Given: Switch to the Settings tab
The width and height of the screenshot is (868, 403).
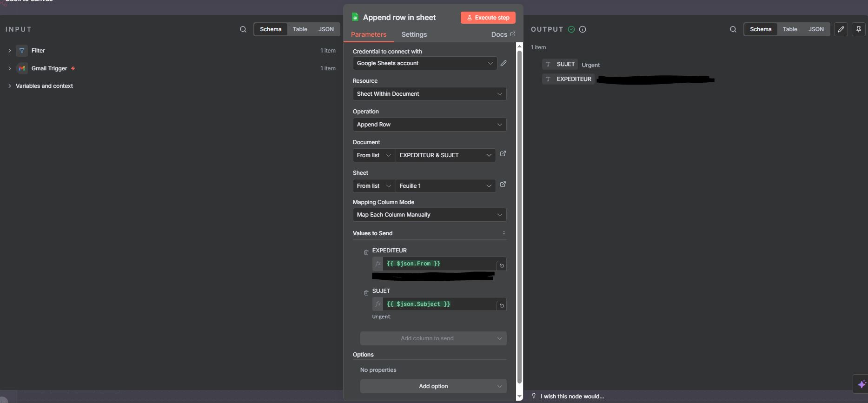Looking at the screenshot, I should click(414, 34).
